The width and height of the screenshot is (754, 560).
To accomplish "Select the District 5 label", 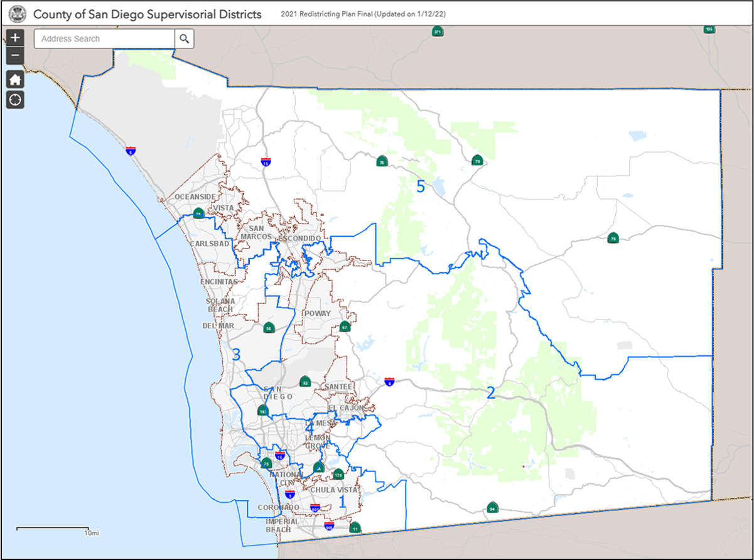I will tap(421, 186).
